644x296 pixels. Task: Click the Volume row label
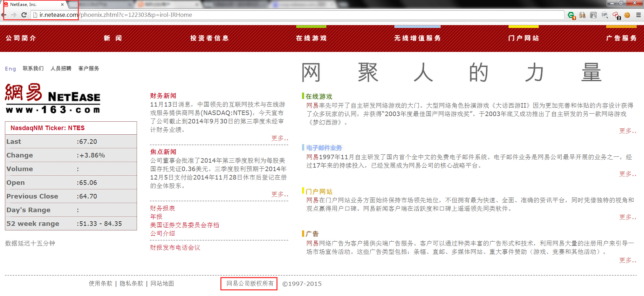click(x=20, y=169)
